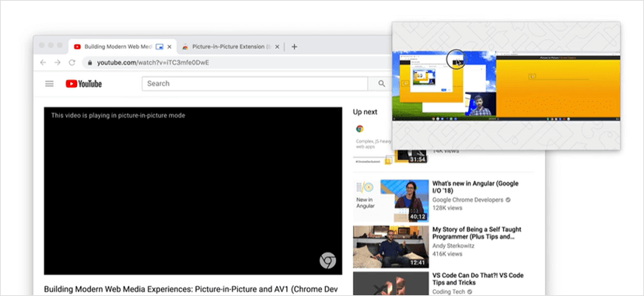
Task: Click the floating picture-in-picture video window
Action: pos(506,85)
